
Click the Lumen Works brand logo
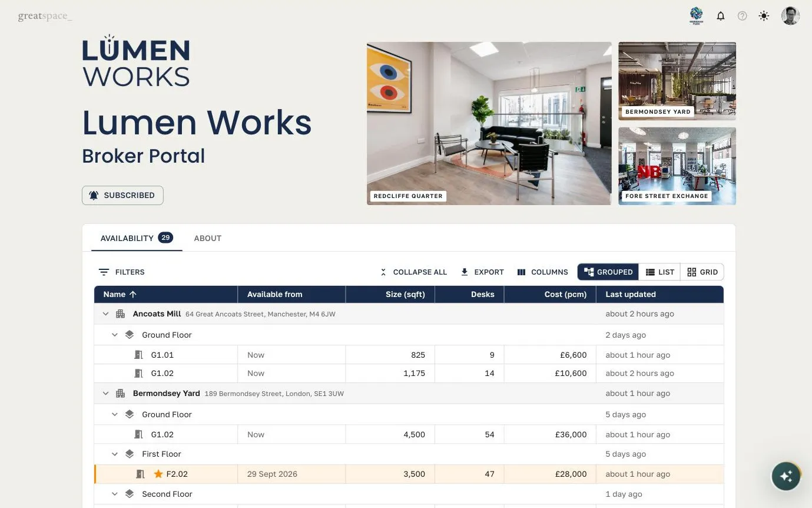click(136, 60)
